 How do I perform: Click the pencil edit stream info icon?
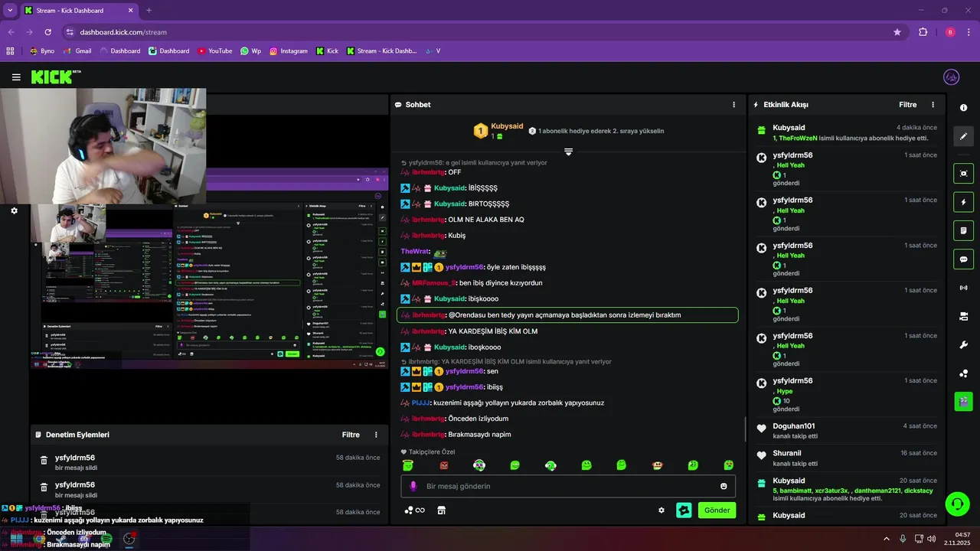(x=963, y=136)
